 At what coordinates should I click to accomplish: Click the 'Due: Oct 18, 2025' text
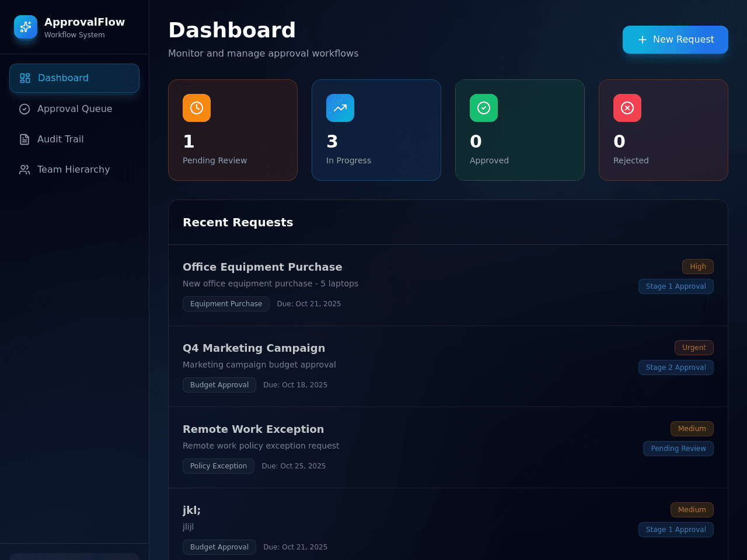[x=295, y=385]
